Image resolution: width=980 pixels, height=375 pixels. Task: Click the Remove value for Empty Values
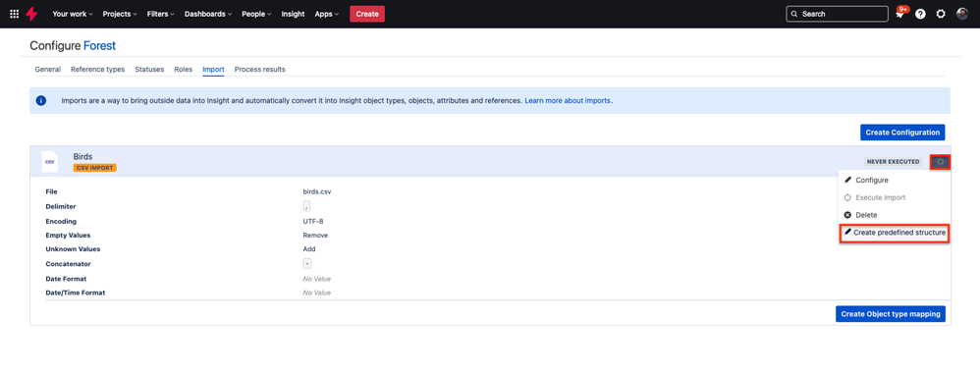315,235
